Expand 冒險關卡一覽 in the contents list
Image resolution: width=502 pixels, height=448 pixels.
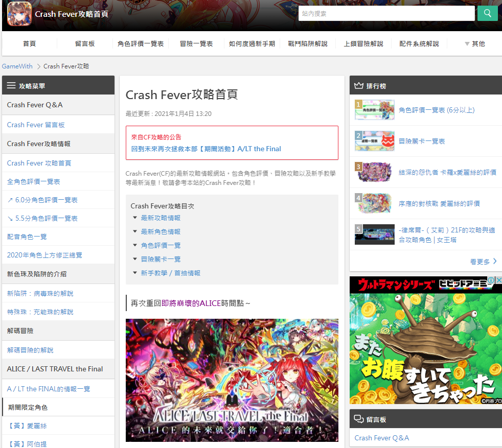(x=161, y=259)
